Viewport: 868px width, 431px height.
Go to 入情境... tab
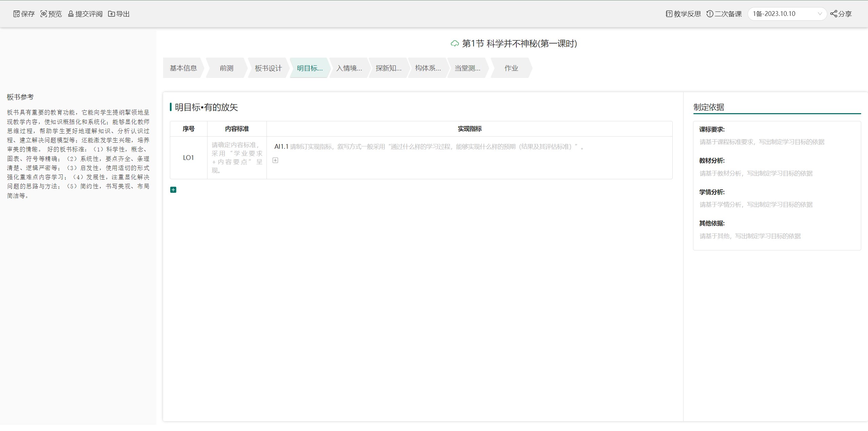[349, 68]
